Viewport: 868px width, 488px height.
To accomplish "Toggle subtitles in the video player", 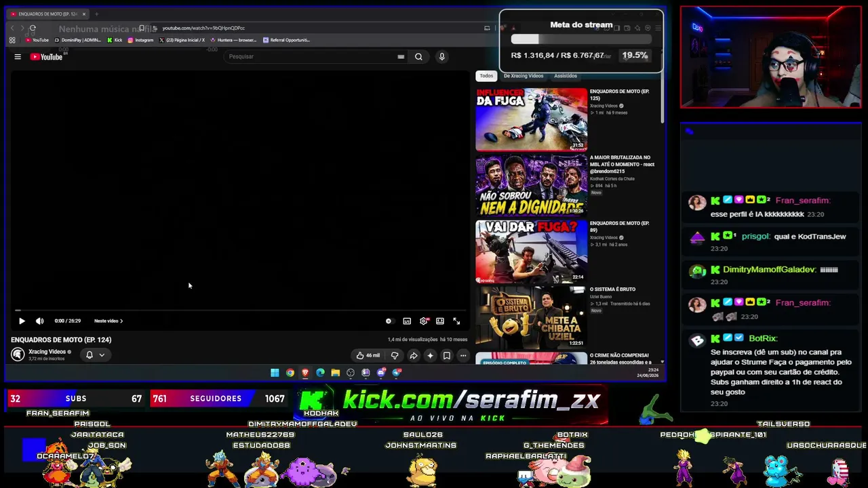I will 407,321.
